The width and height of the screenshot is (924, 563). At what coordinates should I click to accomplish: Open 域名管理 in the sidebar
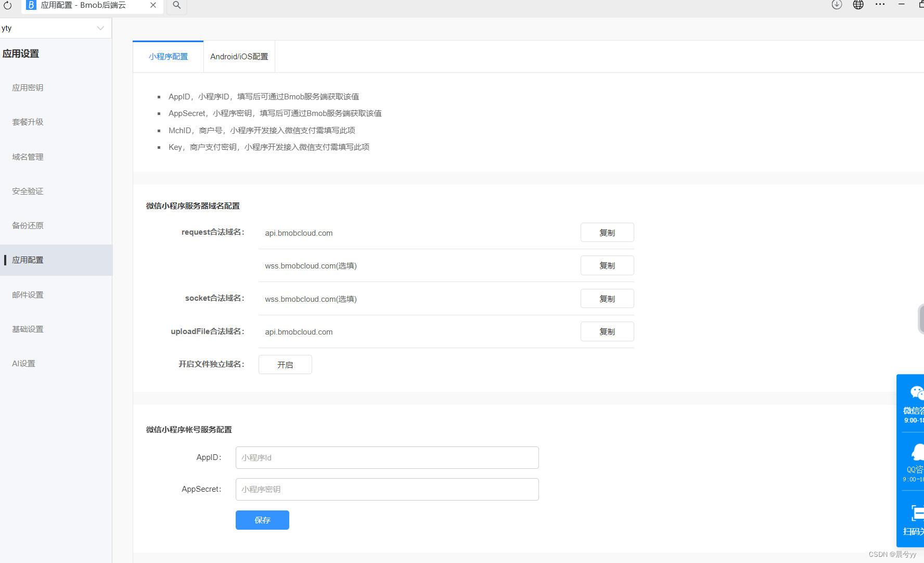click(28, 157)
